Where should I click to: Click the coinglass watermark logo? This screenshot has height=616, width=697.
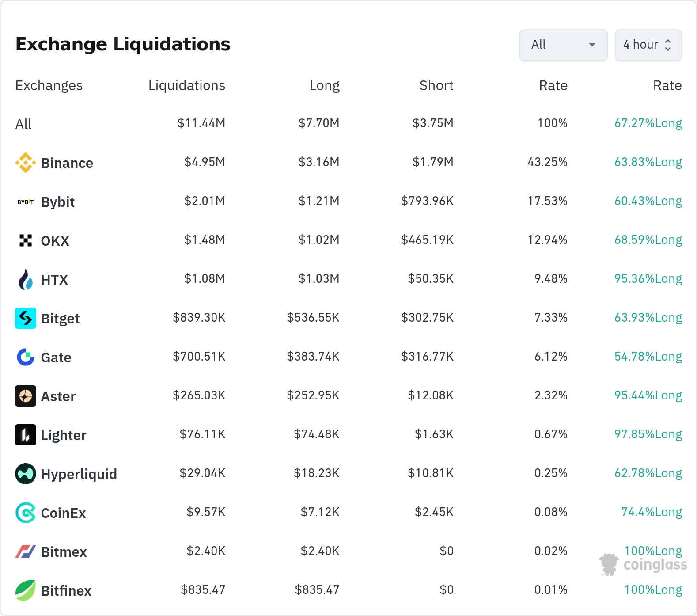coord(643,565)
